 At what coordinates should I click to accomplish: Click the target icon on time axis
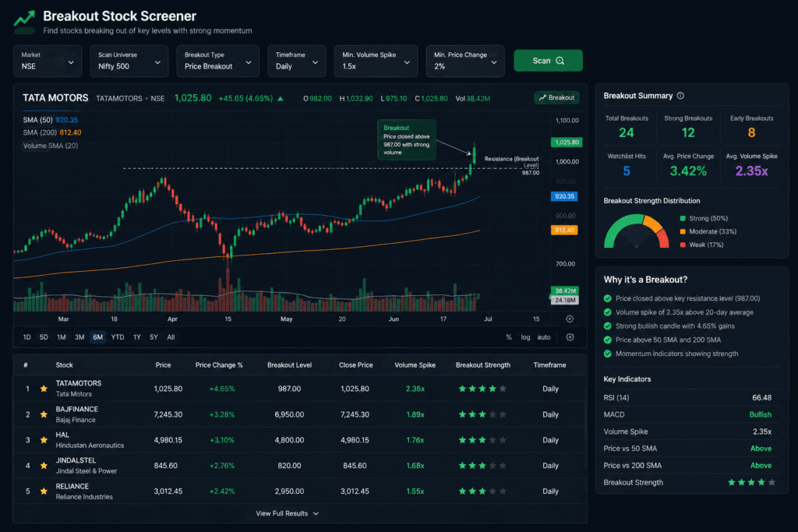(570, 319)
